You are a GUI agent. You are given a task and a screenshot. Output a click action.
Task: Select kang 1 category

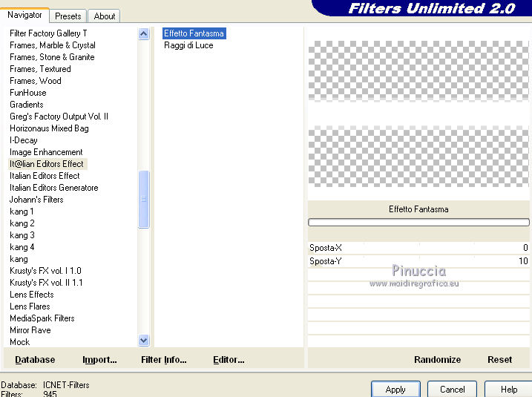pyautogui.click(x=22, y=211)
